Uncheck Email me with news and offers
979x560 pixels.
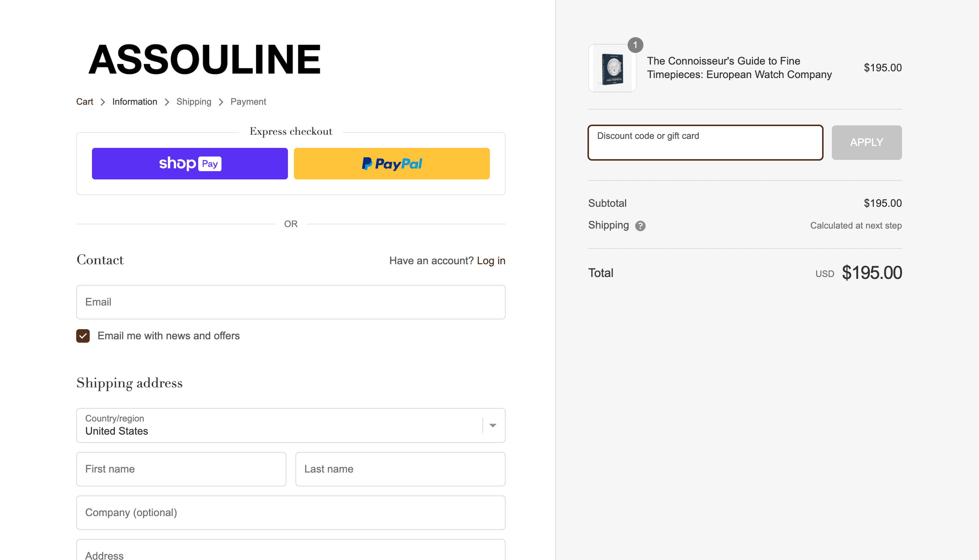pos(83,336)
